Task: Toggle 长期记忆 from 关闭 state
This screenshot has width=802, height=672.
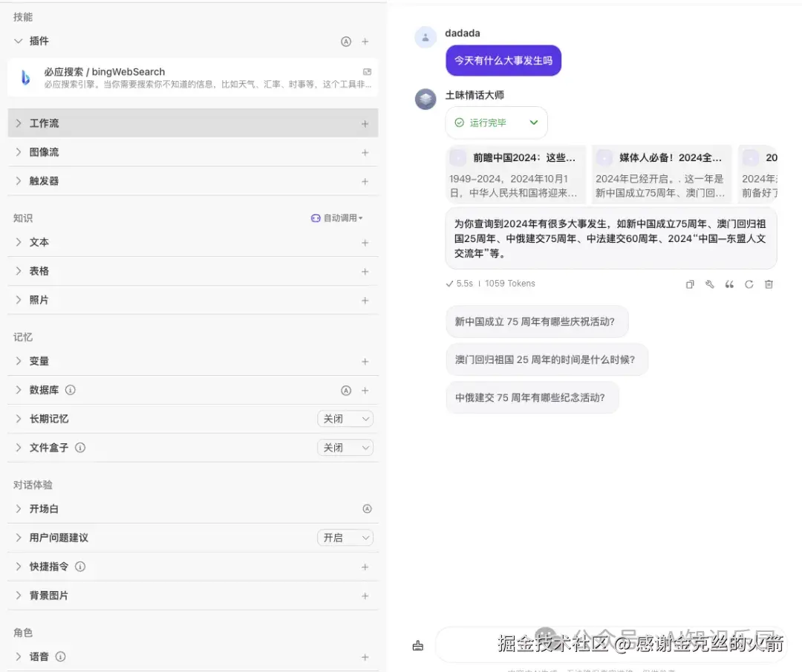Action: click(345, 418)
